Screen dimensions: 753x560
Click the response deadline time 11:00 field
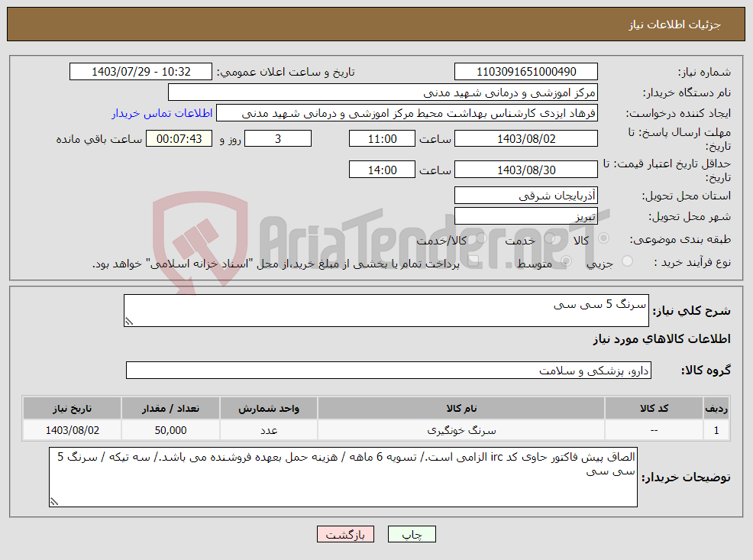click(382, 139)
